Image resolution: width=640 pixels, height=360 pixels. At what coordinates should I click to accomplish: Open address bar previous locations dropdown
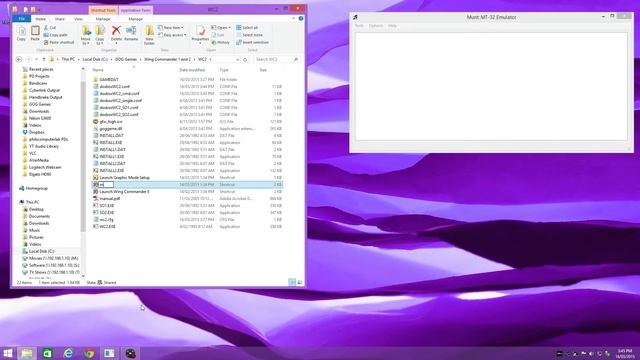click(x=238, y=59)
